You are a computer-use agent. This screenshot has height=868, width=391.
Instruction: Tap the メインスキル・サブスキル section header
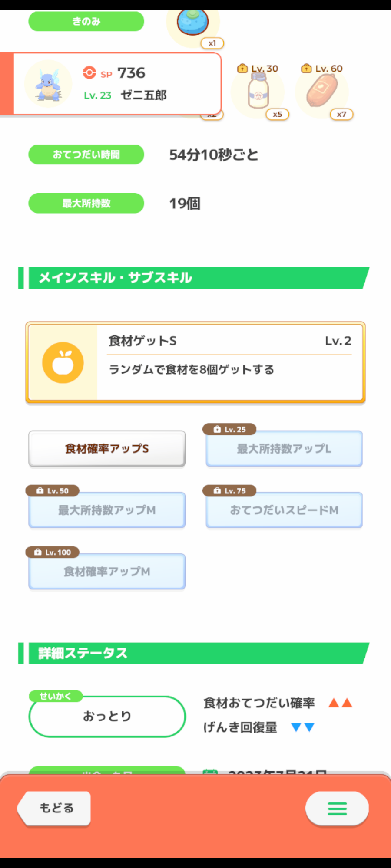point(194,278)
